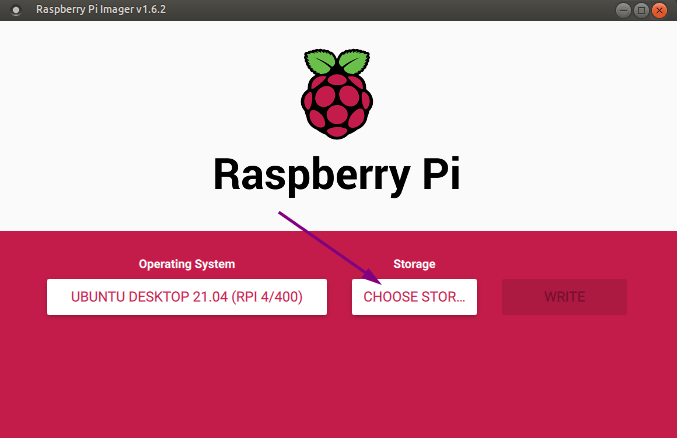Close the Raspberry Pi Imager window
677x438 pixels.
click(x=659, y=10)
